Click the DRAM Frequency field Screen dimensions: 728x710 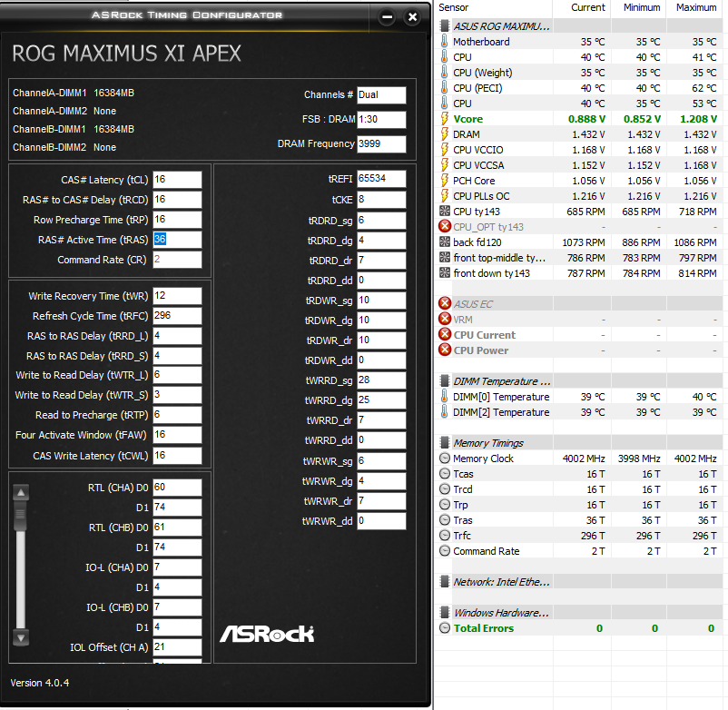point(381,144)
